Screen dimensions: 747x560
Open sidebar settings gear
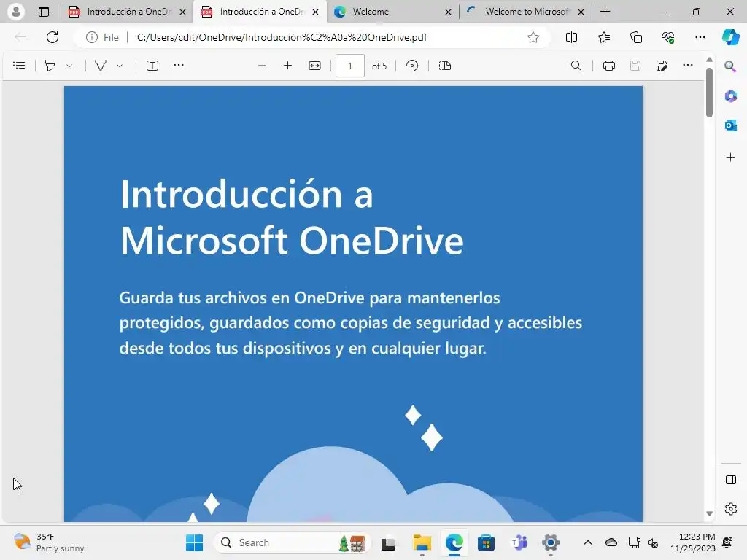[730, 509]
